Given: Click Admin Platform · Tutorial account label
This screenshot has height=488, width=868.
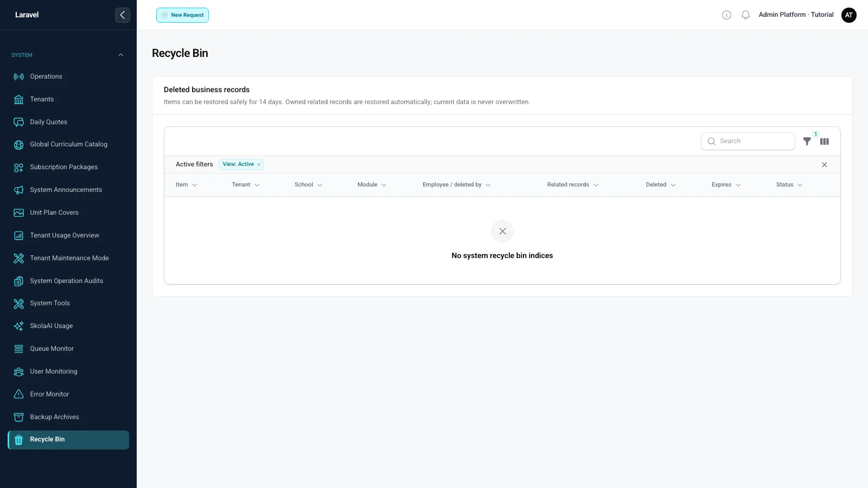Looking at the screenshot, I should click(796, 15).
